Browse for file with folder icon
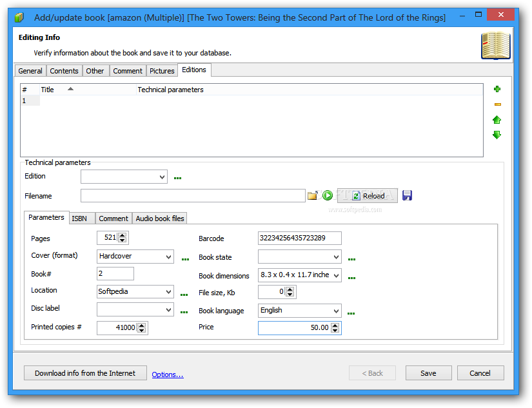This screenshot has height=408, width=532. coord(312,195)
